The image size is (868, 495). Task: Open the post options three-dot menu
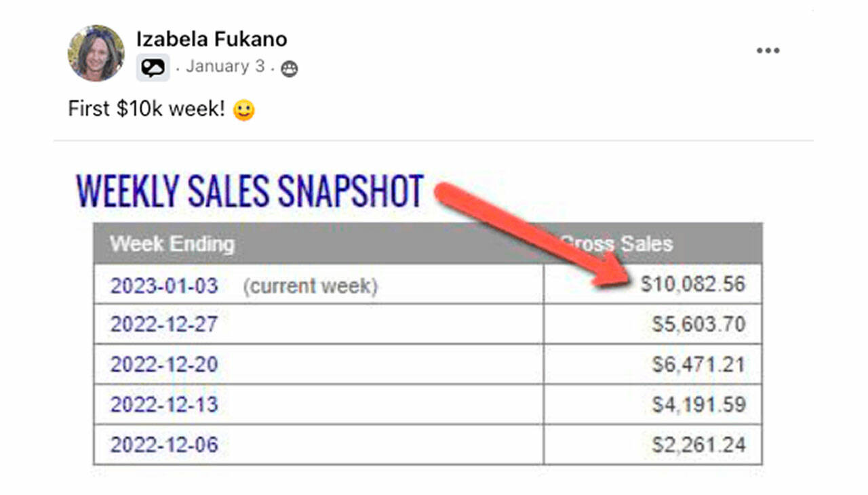pos(768,51)
